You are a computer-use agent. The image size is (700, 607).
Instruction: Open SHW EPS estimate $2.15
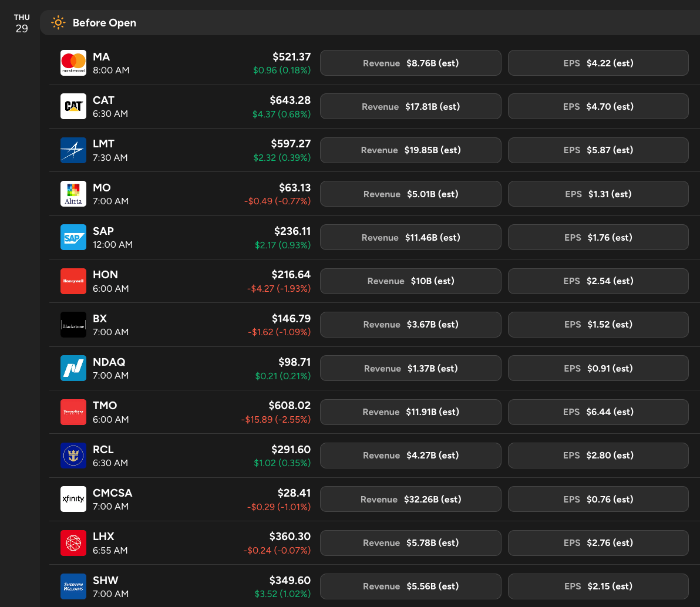[598, 586]
